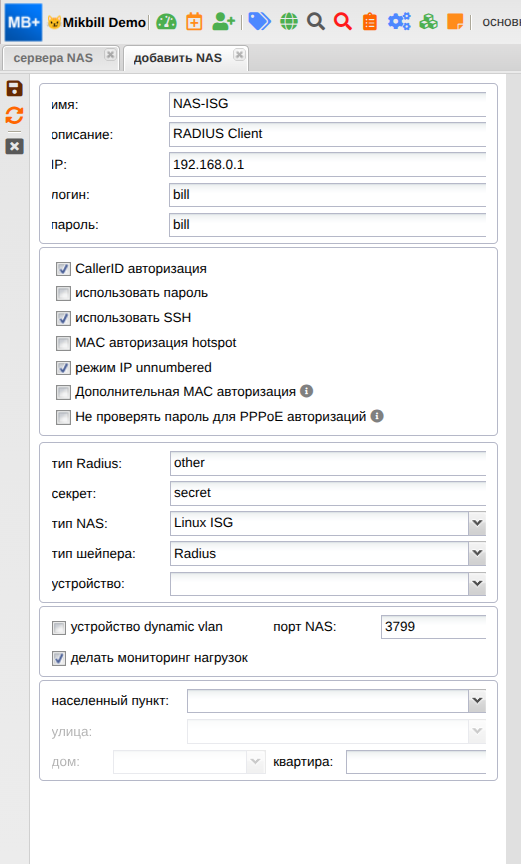
Task: Open the orange clipboard list icon
Action: tap(370, 22)
